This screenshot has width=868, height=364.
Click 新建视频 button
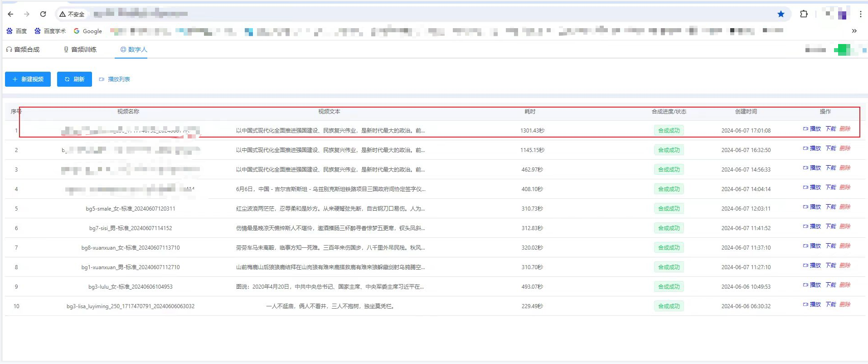(x=28, y=79)
